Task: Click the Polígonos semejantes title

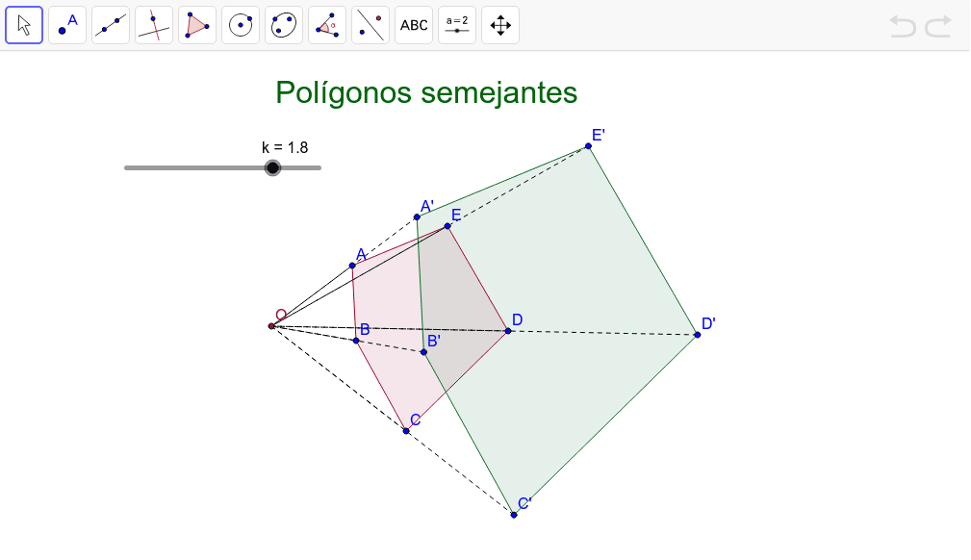Action: point(426,93)
